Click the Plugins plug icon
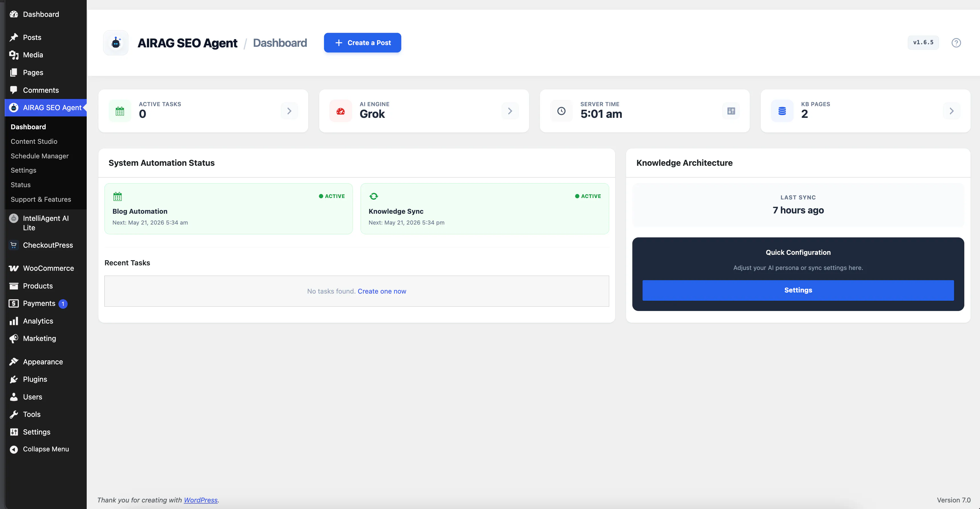 pos(14,379)
